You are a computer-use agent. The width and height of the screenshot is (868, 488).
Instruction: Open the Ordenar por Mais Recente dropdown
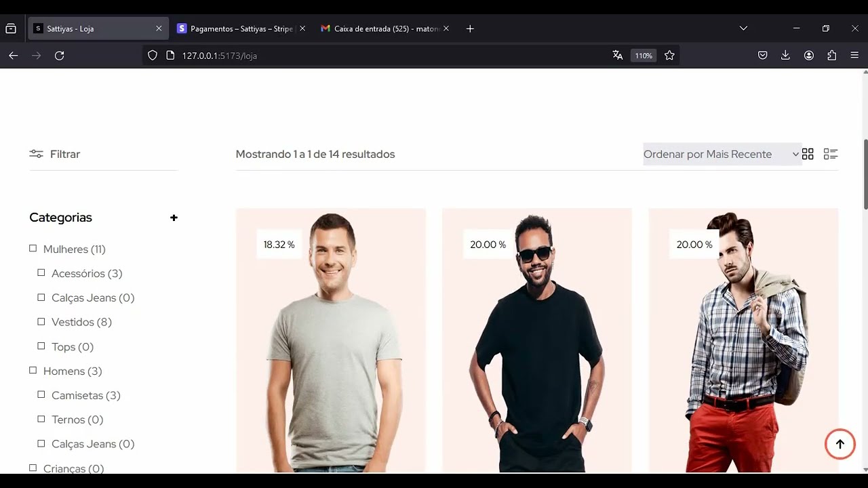[722, 155]
